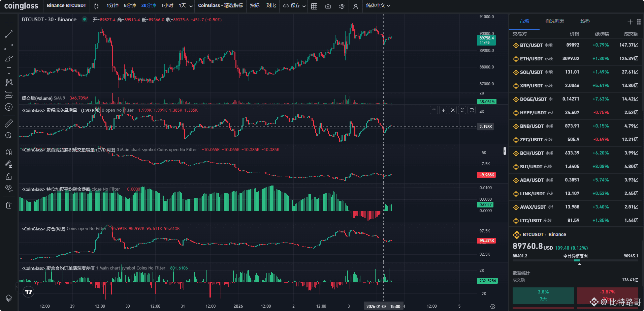The height and width of the screenshot is (311, 644).
Task: Take a chart snapshot with the camera icon
Action: click(328, 6)
